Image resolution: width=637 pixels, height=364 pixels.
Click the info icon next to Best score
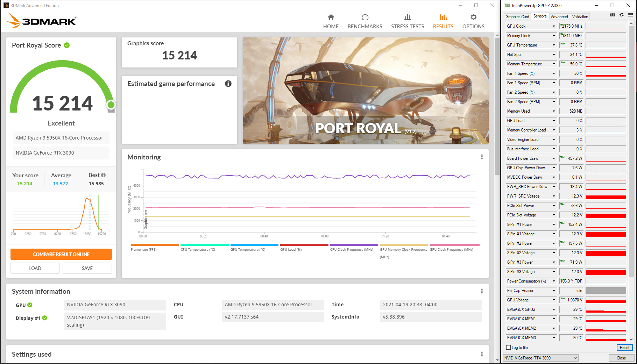pos(103,175)
